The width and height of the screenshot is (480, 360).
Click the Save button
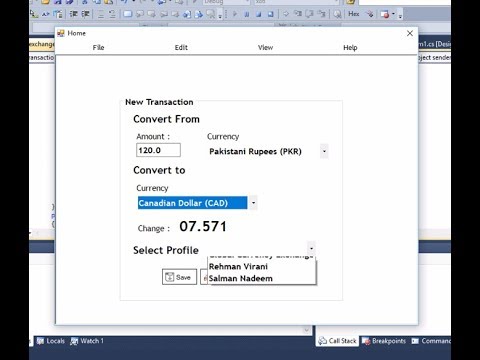[179, 277]
